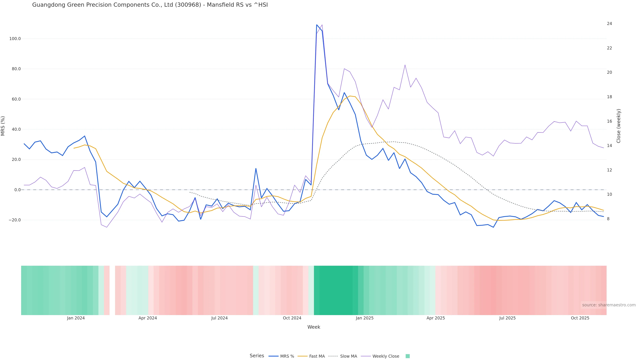
Task: Click the Jan 2025 x-axis label
Action: [x=364, y=318]
